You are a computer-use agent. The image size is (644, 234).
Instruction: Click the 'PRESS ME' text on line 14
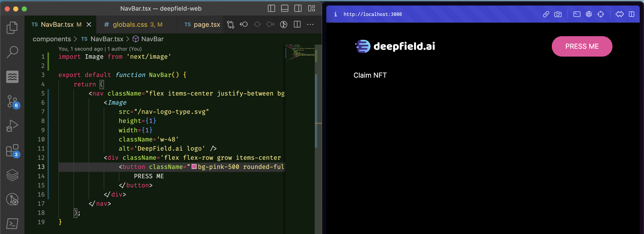tap(149, 176)
